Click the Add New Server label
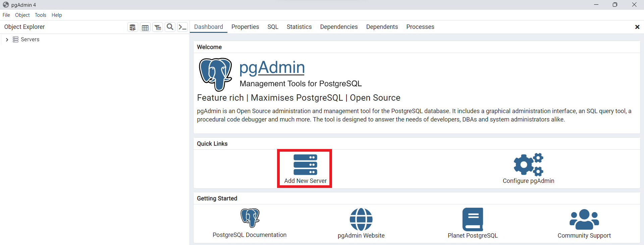644x245 pixels. tap(305, 181)
